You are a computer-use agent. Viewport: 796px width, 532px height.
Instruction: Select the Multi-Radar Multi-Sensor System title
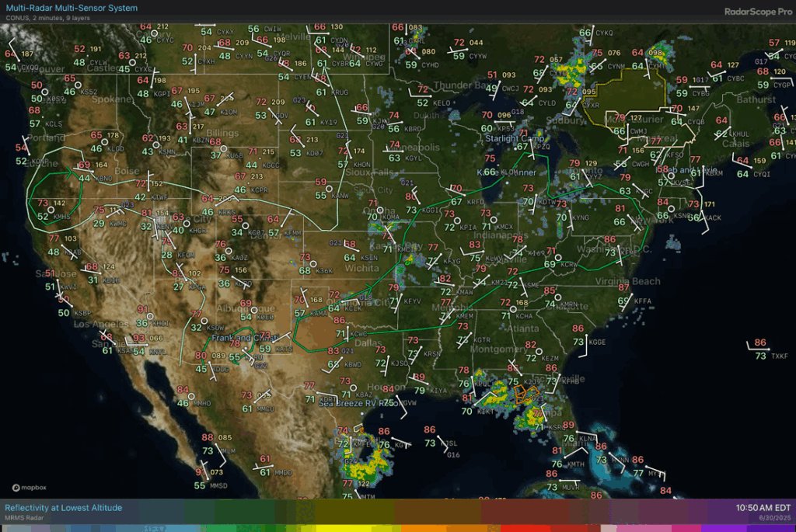pyautogui.click(x=72, y=8)
